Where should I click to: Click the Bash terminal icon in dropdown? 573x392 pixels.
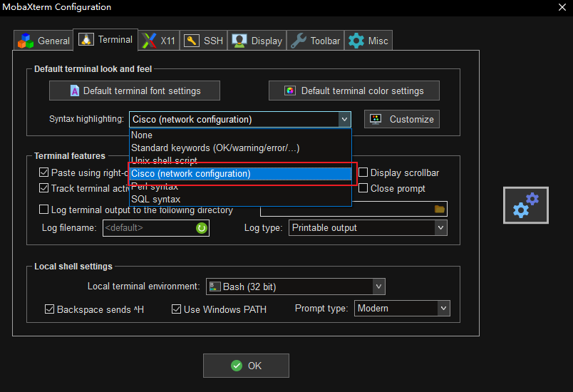point(215,287)
